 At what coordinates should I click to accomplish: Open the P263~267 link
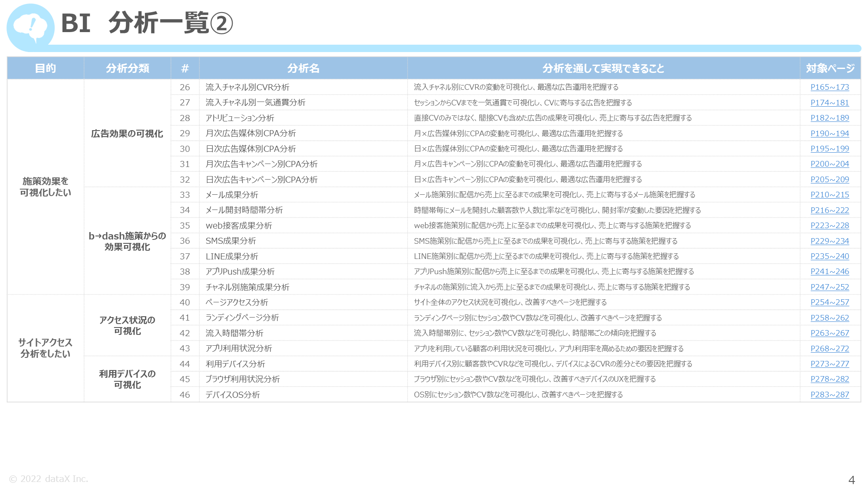click(x=829, y=333)
